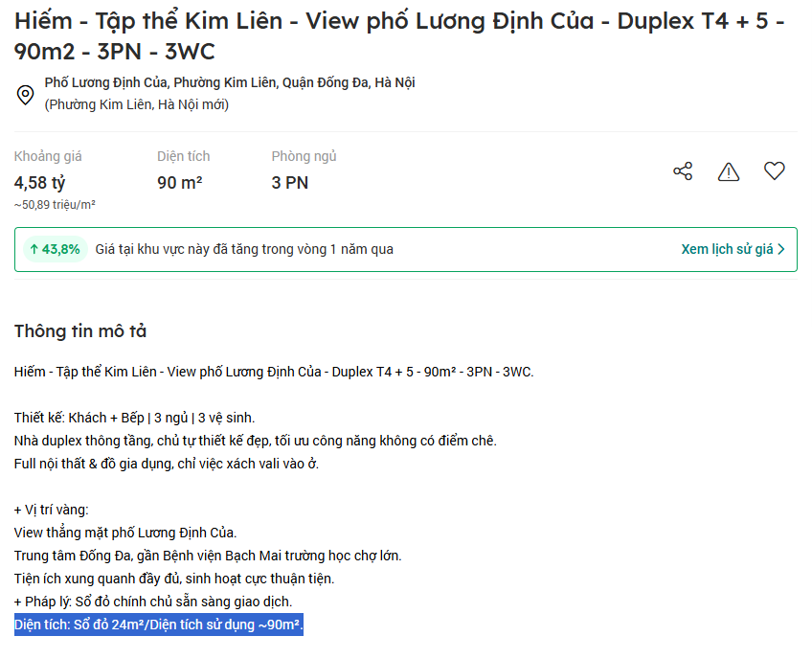The image size is (812, 659).
Task: Click the bedroom count "3 PN"
Action: [290, 182]
